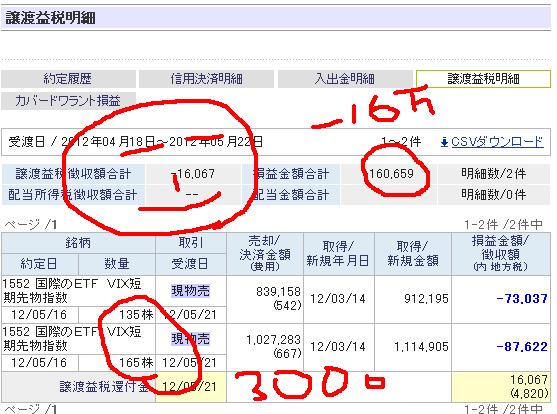This screenshot has width=557, height=414.
Task: Click the 数量 column header
Action: click(117, 264)
